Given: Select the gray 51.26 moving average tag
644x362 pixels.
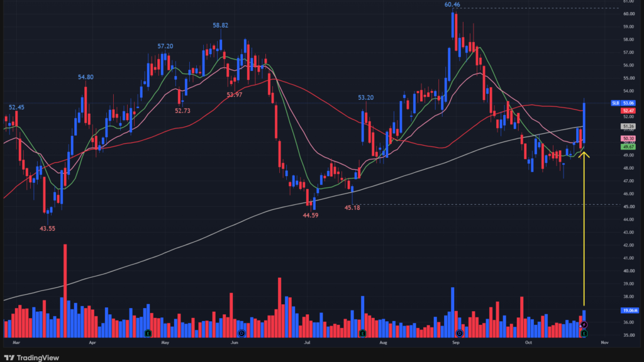Looking at the screenshot, I should 628,126.
